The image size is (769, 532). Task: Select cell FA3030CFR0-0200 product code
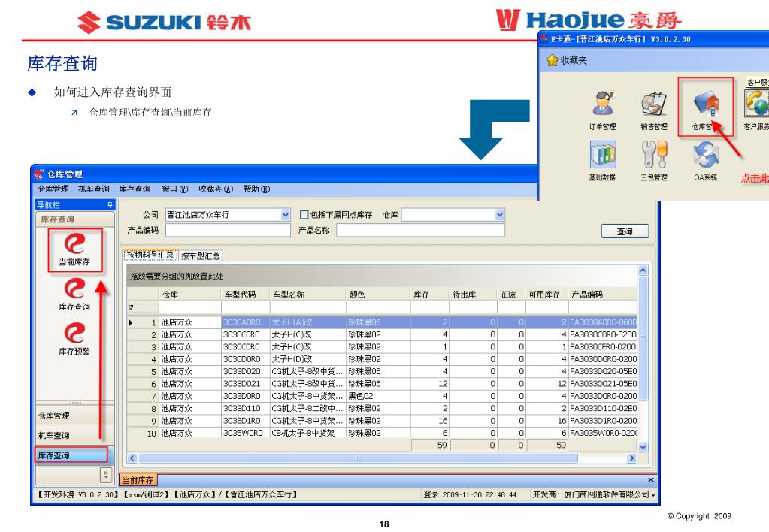coord(603,346)
